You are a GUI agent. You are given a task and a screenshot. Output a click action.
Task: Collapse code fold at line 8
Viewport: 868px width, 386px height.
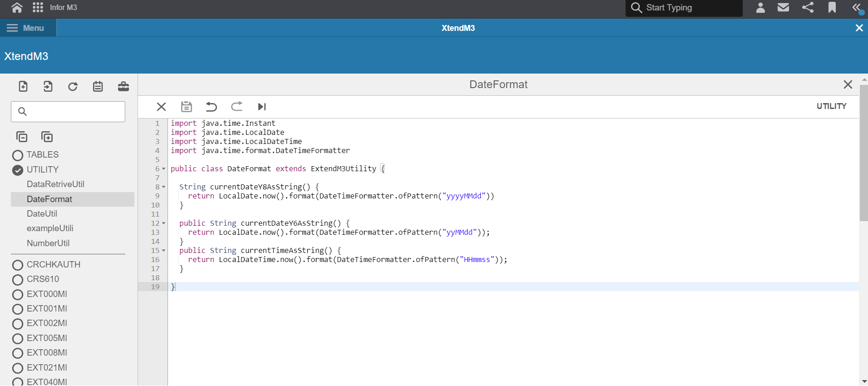coord(164,187)
